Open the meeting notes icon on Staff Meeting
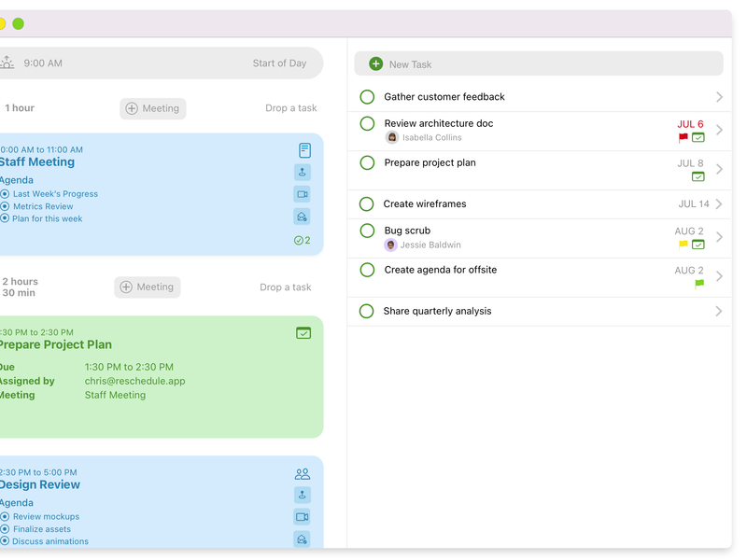The height and width of the screenshot is (560, 747). pyautogui.click(x=303, y=149)
